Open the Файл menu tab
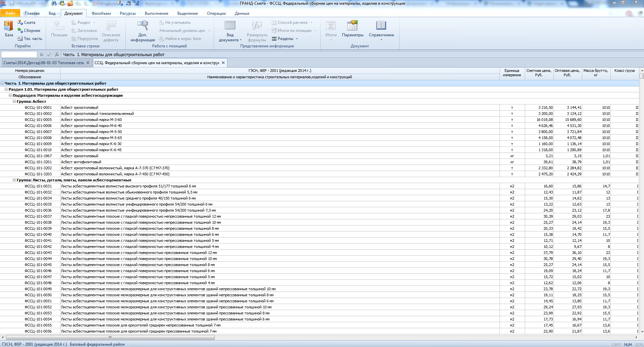The image size is (644, 347). (x=10, y=13)
